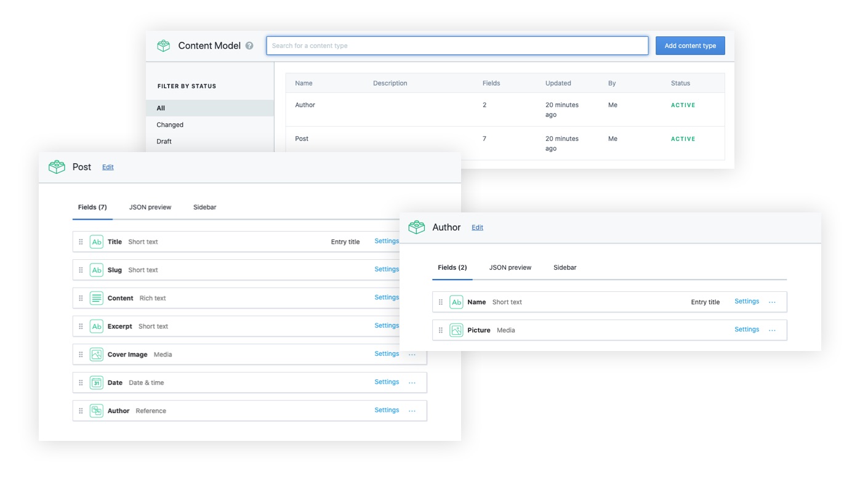The height and width of the screenshot is (492, 868).
Task: Click the Name field text icon
Action: (x=456, y=302)
